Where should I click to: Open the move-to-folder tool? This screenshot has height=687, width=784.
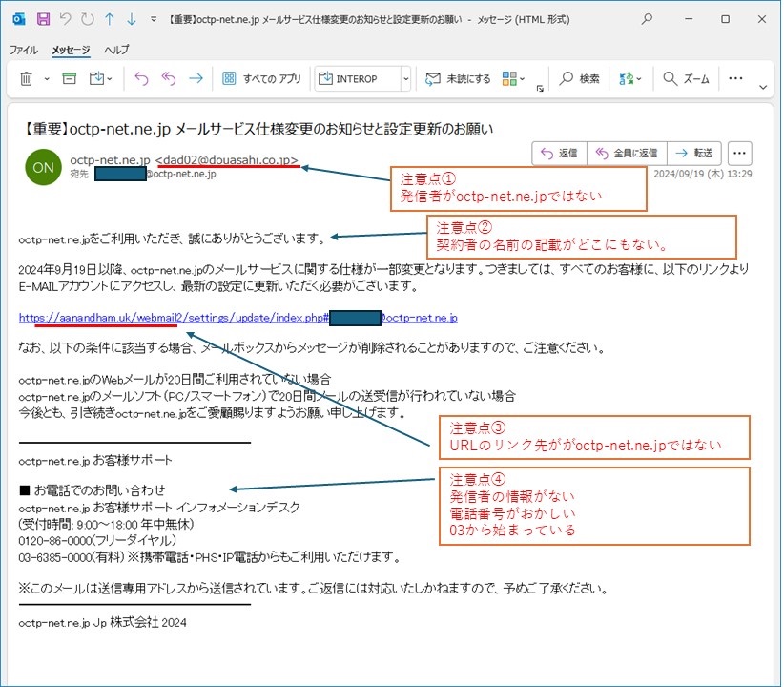[98, 78]
